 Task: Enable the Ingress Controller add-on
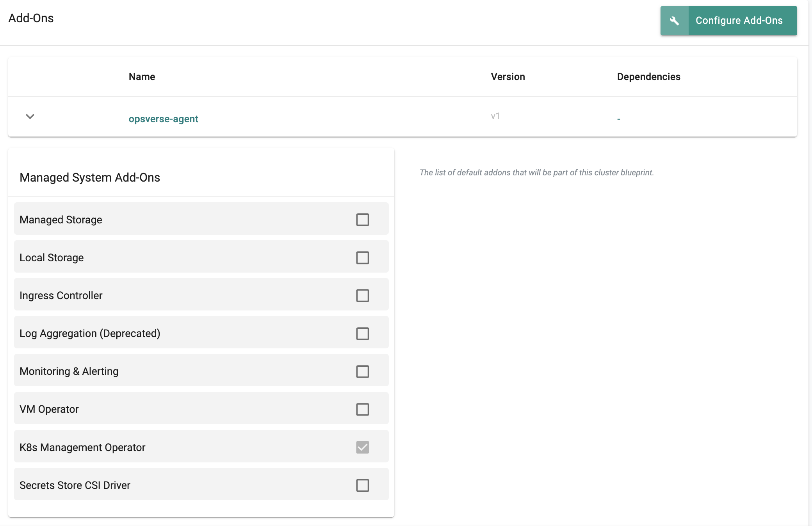point(363,295)
